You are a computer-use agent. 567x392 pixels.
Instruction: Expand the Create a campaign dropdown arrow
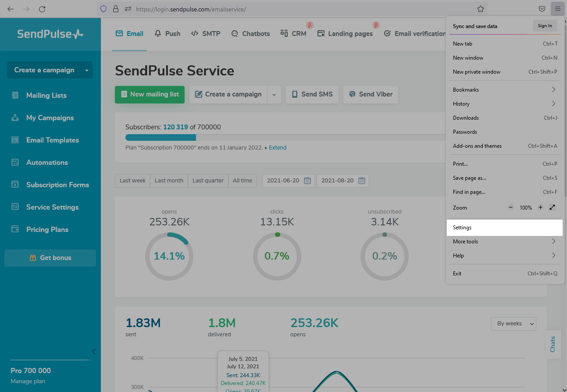point(274,95)
